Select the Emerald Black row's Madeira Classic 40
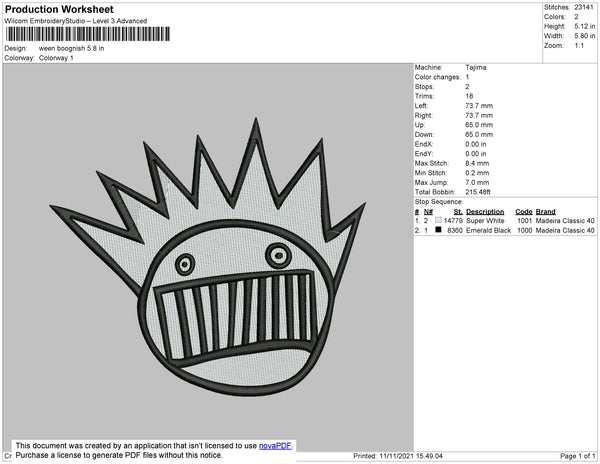 pos(565,230)
